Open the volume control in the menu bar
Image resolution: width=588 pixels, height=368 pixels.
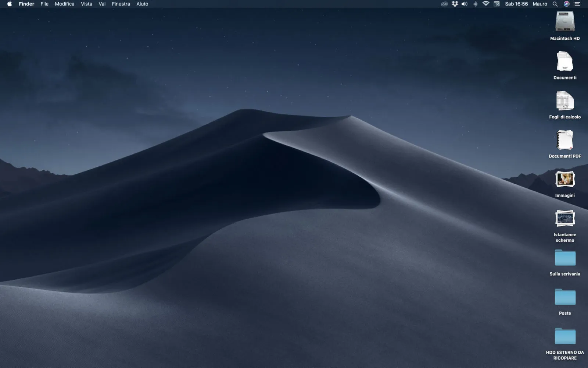[x=464, y=4]
